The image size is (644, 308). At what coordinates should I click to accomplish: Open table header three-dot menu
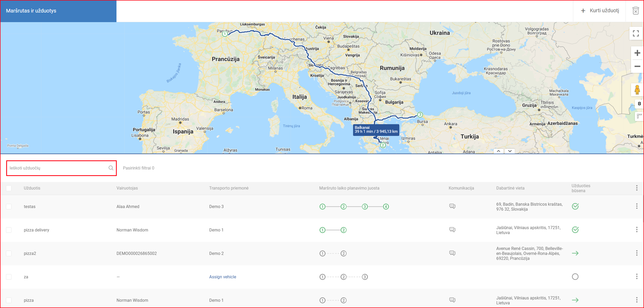637,188
